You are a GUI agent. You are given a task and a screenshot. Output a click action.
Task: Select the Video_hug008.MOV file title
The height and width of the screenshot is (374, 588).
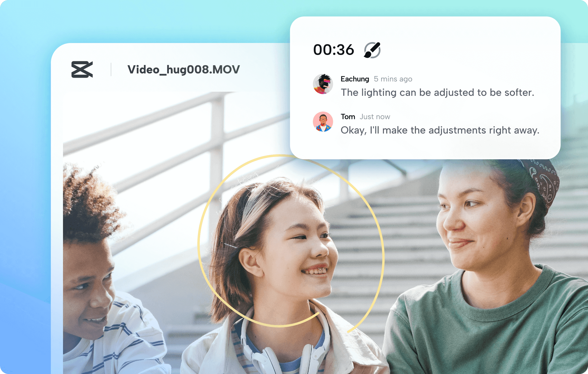click(x=184, y=70)
